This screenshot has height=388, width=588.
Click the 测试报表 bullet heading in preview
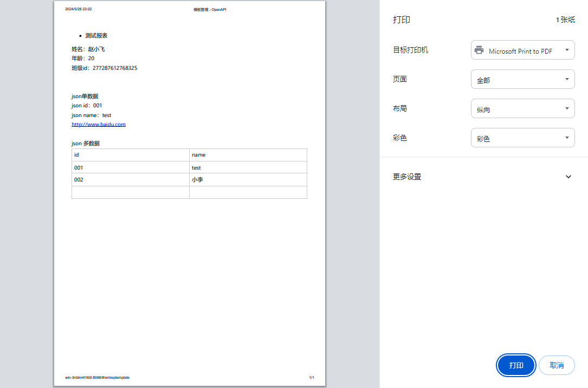tap(96, 36)
